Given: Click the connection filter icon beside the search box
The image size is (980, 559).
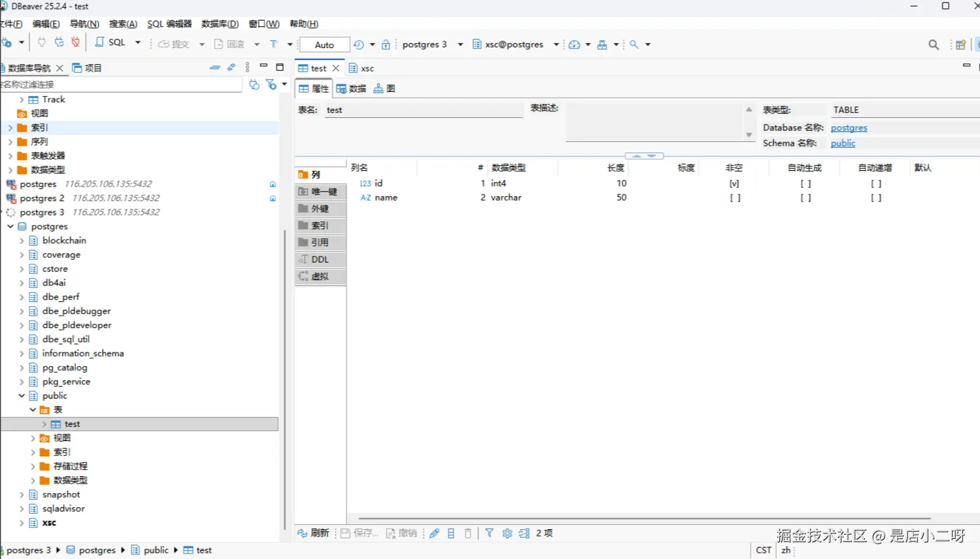Looking at the screenshot, I should tap(255, 84).
